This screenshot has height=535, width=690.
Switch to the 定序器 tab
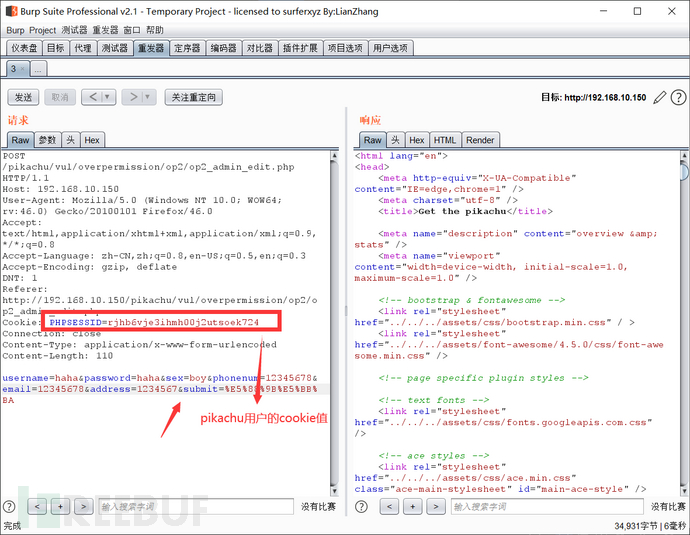pyautogui.click(x=187, y=48)
